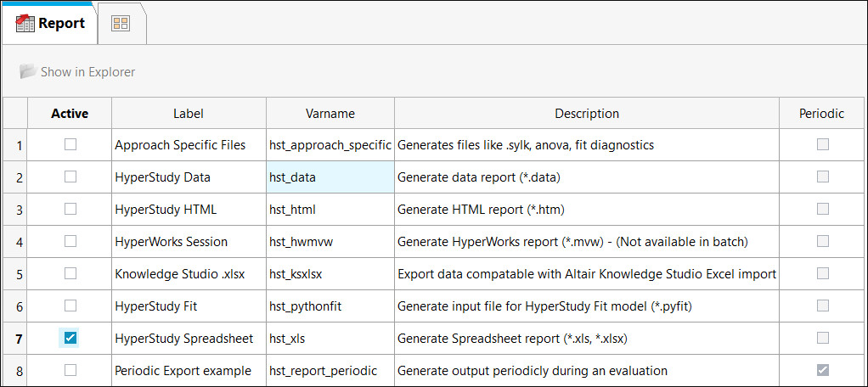The height and width of the screenshot is (387, 868).
Task: Sort by the Active column header
Action: [x=70, y=114]
